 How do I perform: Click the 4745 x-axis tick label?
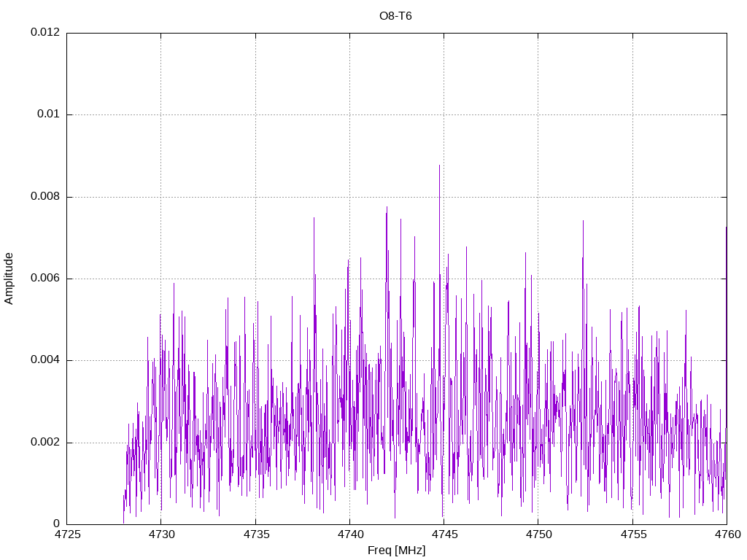444,534
